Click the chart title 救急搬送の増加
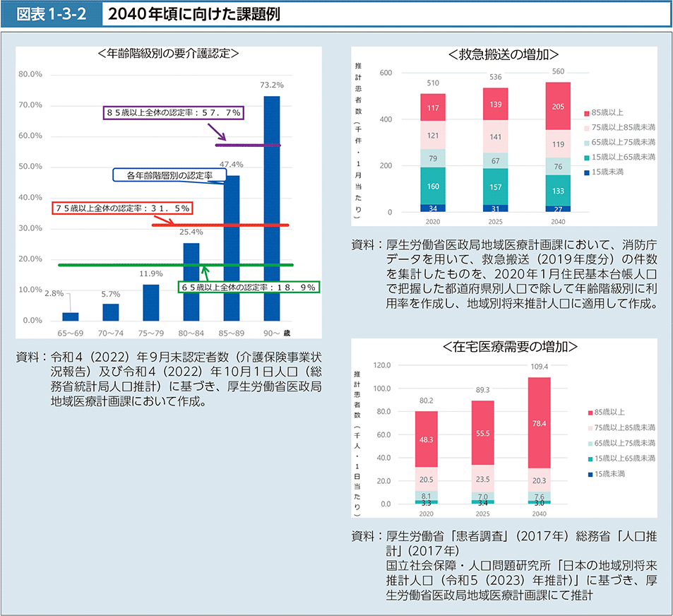The width and height of the screenshot is (673, 616). (504, 54)
